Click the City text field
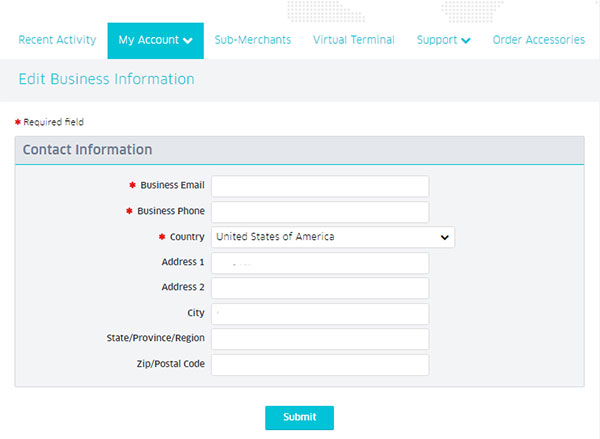The image size is (600, 439). coord(320,314)
